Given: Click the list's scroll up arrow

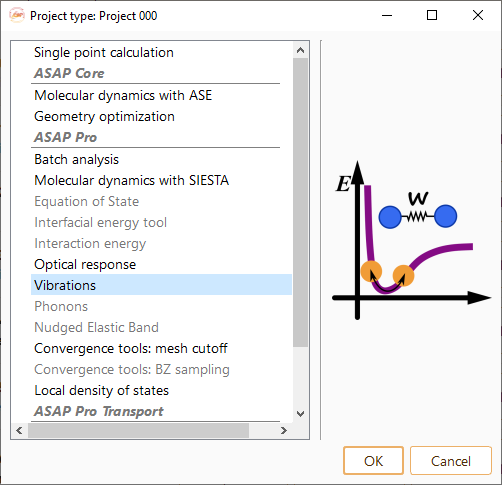Looking at the screenshot, I should point(300,50).
